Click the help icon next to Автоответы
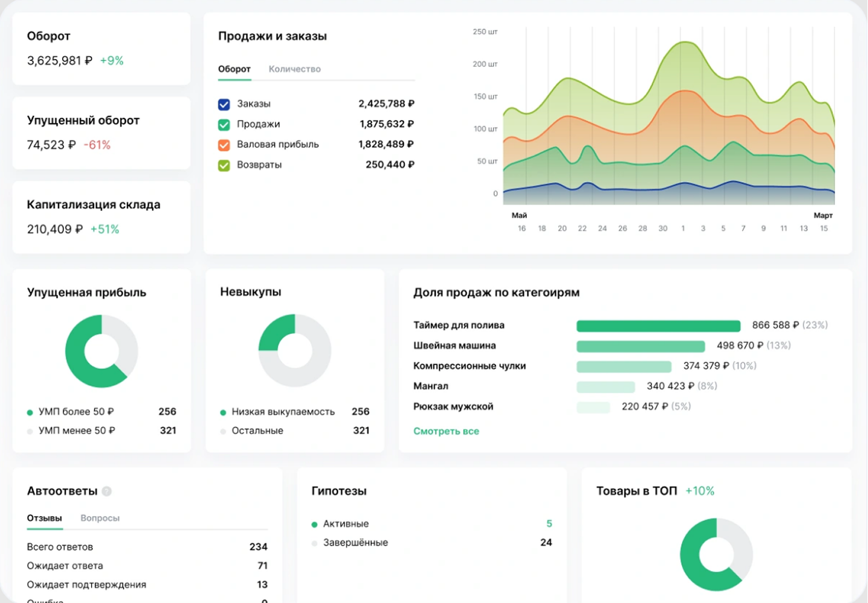 [107, 491]
